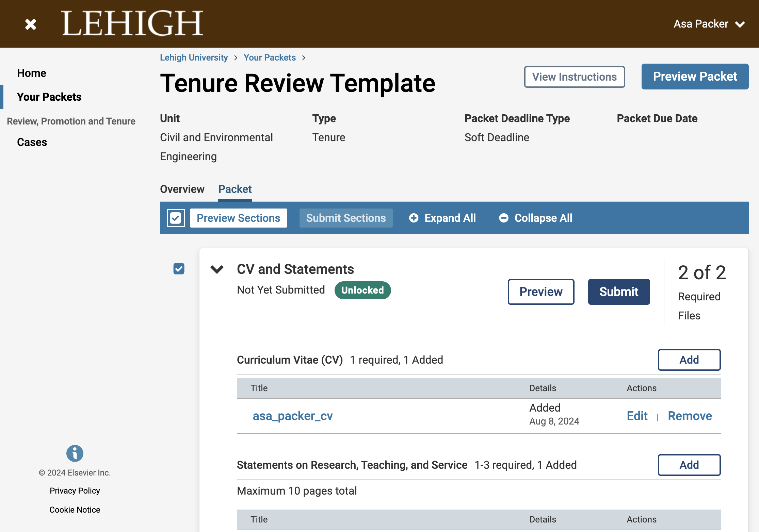759x532 pixels.
Task: Toggle the select-all sections checkbox
Action: pyautogui.click(x=176, y=218)
